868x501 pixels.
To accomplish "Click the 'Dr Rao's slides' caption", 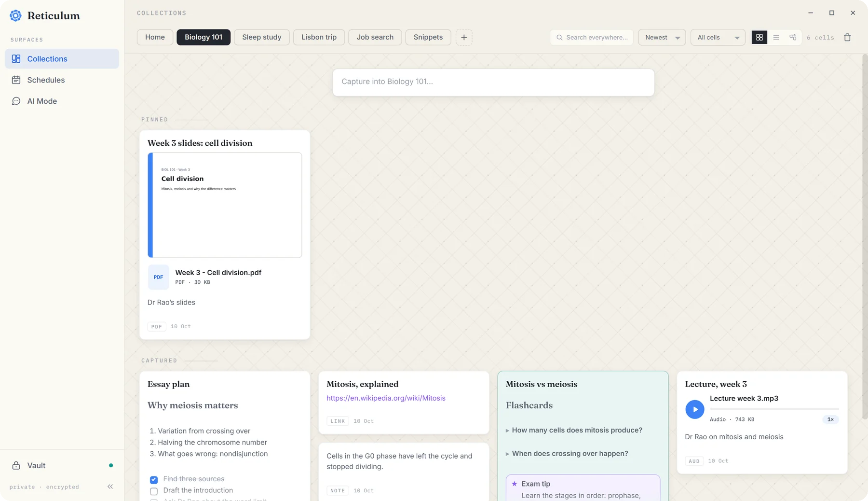I will click(x=171, y=303).
